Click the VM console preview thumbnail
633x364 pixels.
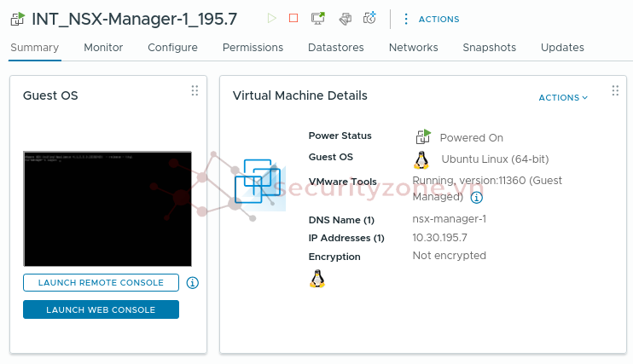point(107,209)
